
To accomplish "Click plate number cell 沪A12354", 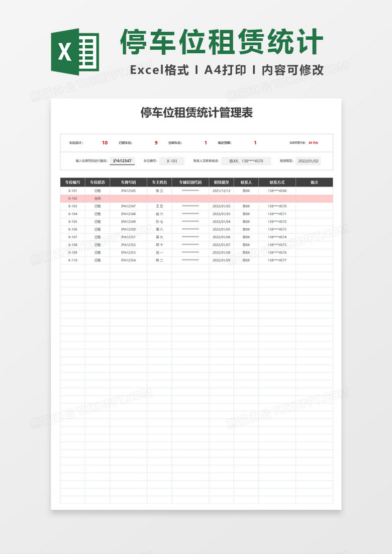I will (x=128, y=260).
